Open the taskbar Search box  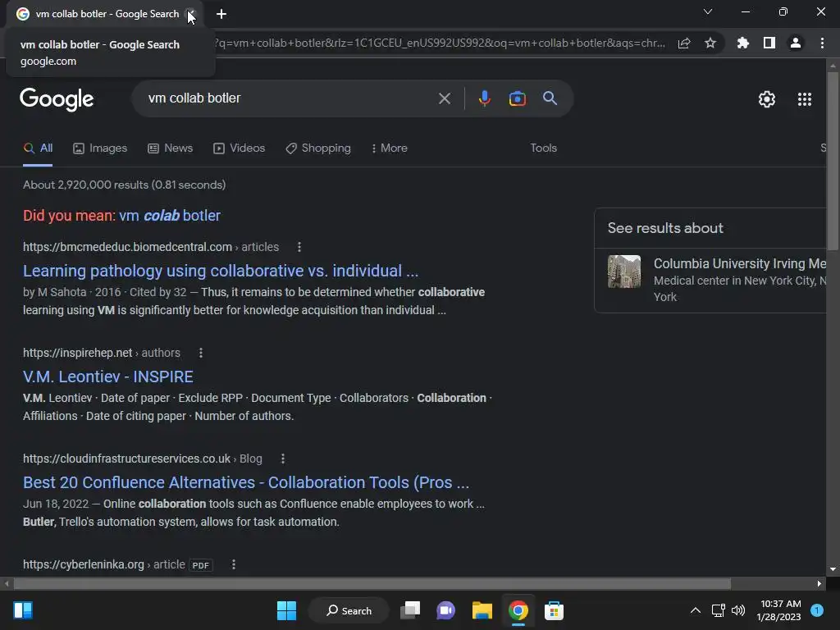349,610
